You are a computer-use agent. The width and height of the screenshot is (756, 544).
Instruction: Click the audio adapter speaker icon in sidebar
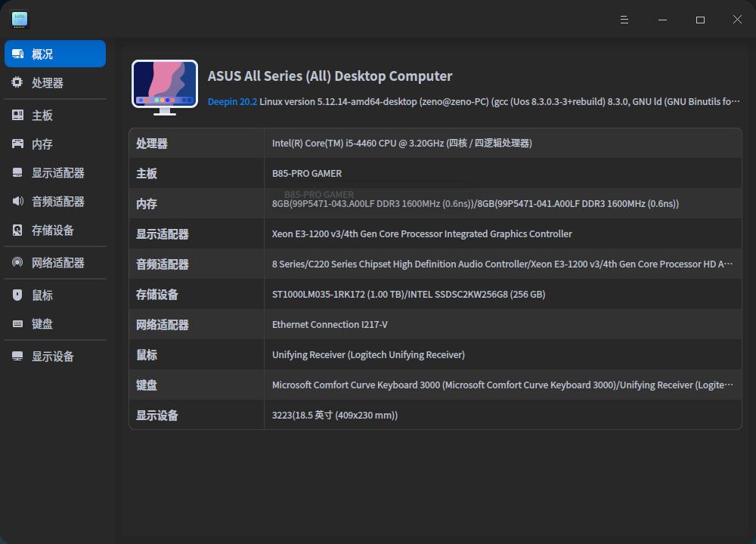[x=18, y=201]
